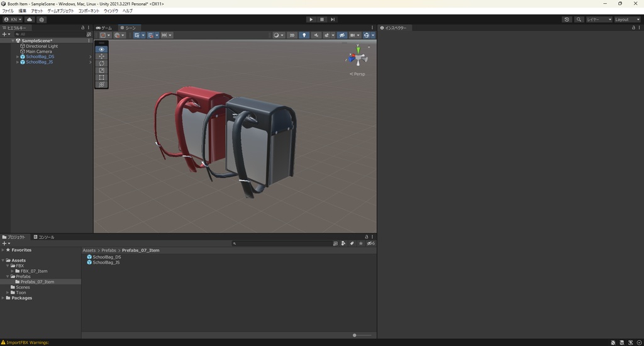Open undo history button
The image size is (644, 346).
(x=567, y=20)
